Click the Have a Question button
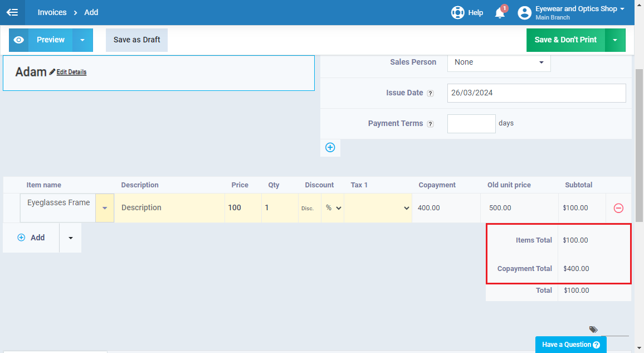 [x=570, y=345]
